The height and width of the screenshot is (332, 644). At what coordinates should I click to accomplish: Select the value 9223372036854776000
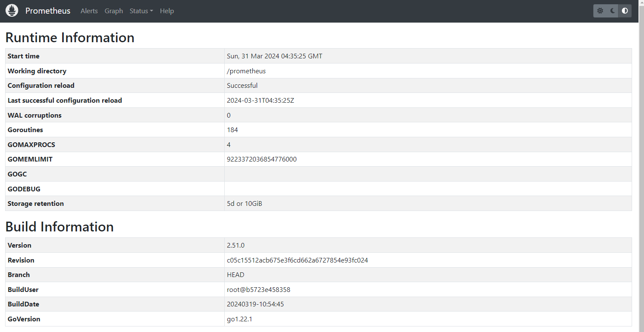[x=262, y=159]
